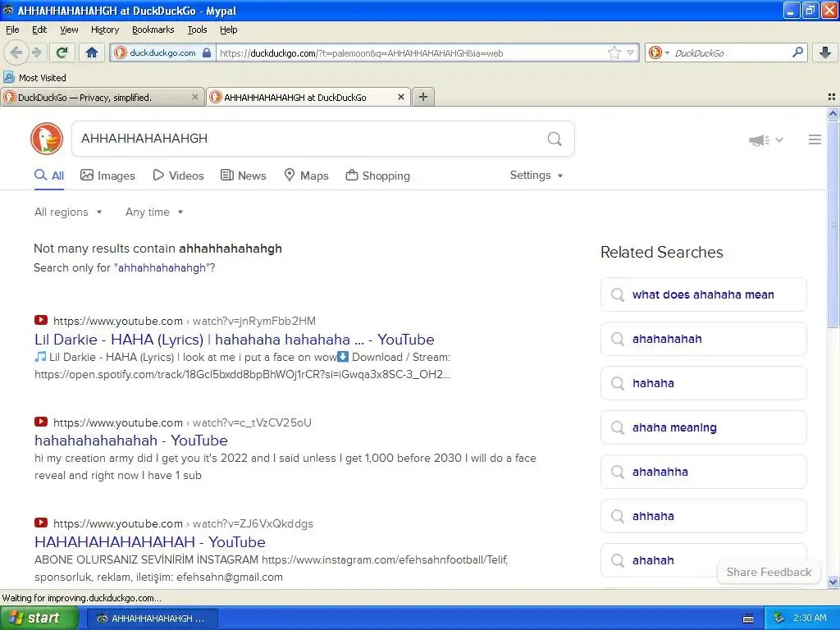Click the magnifier in browser search box
This screenshot has width=840, height=630.
coord(797,52)
